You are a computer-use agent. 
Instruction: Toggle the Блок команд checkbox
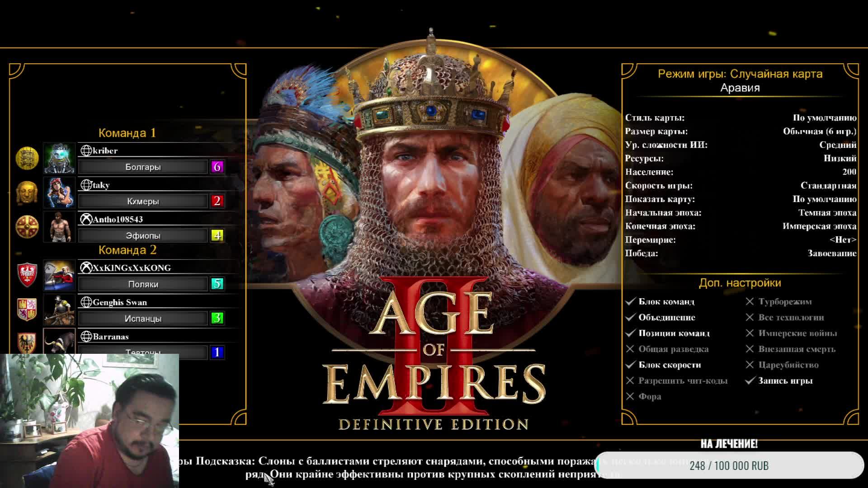pos(631,302)
